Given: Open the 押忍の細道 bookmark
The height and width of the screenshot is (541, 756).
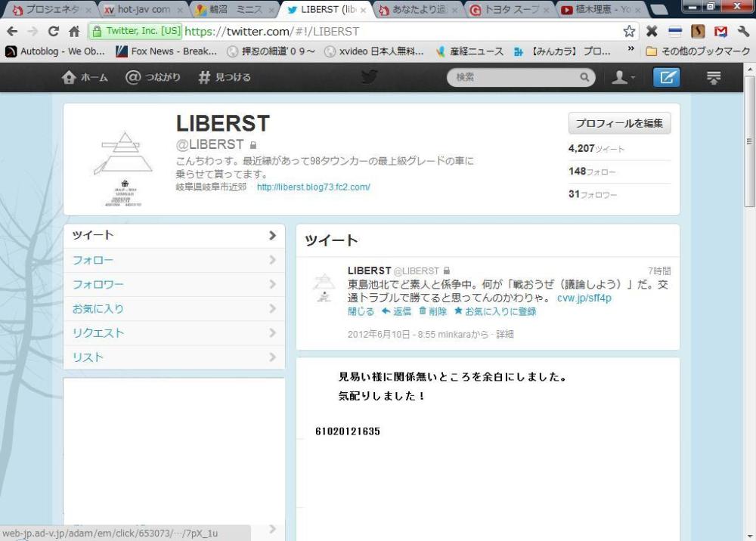Looking at the screenshot, I should [x=271, y=51].
